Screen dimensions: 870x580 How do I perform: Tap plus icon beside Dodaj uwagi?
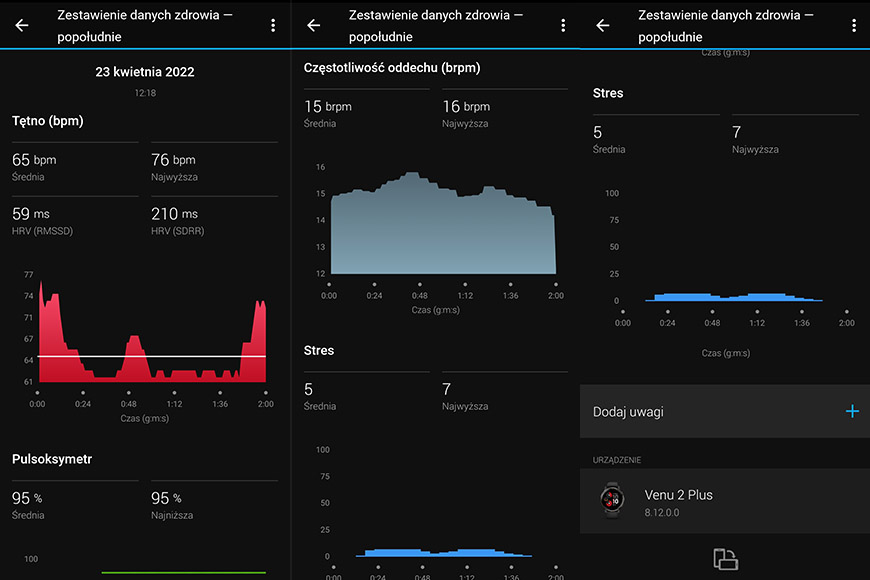(852, 411)
